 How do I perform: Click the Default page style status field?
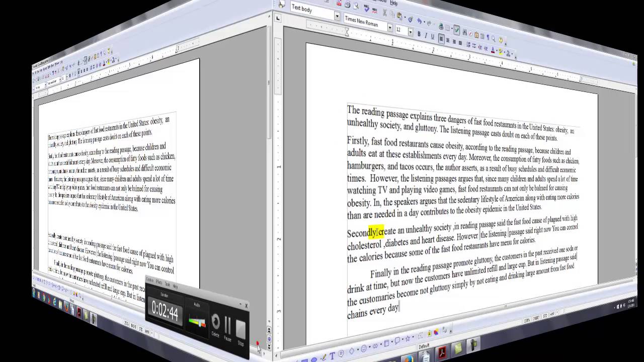[x=424, y=346]
